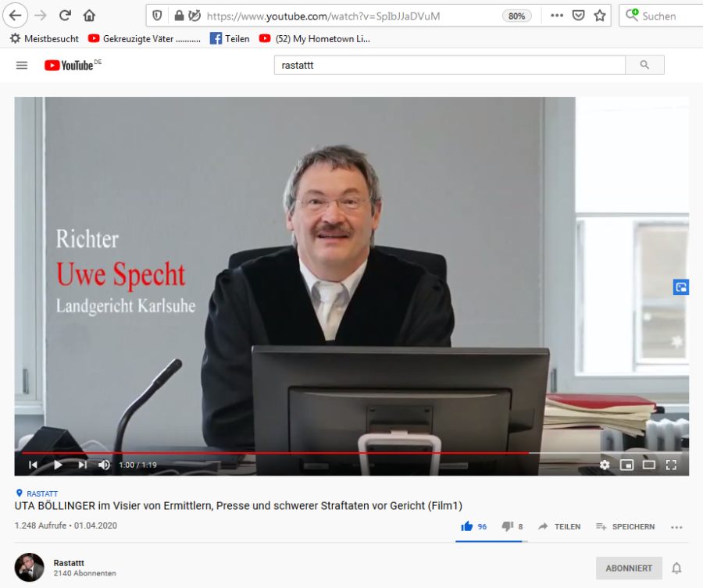Open the Facebook Teilen bookmark
703x588 pixels.
click(x=230, y=39)
